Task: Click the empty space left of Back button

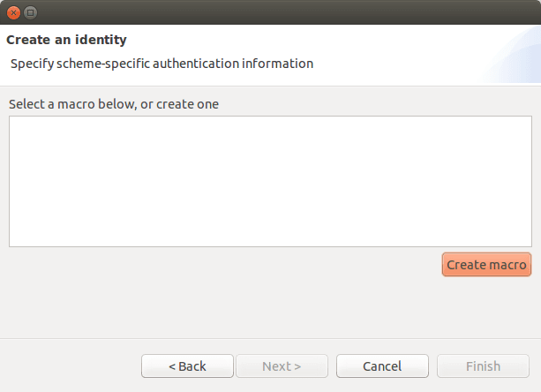Action: pyautogui.click(x=71, y=366)
